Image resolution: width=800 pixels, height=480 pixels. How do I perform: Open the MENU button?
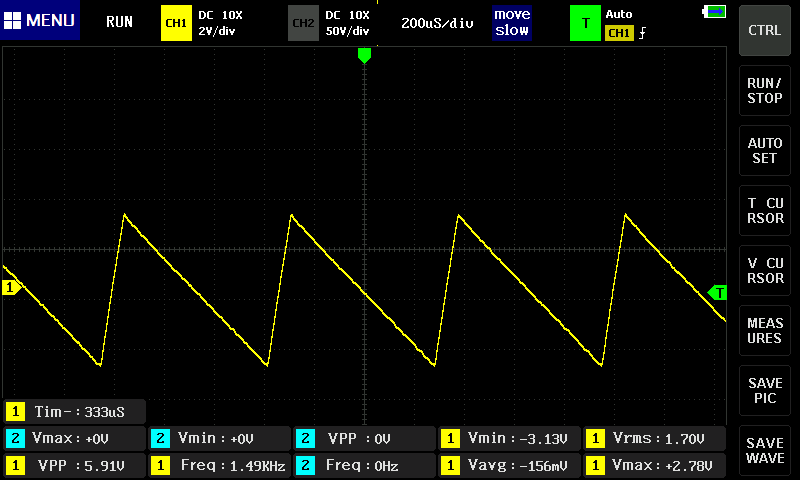coord(40,21)
